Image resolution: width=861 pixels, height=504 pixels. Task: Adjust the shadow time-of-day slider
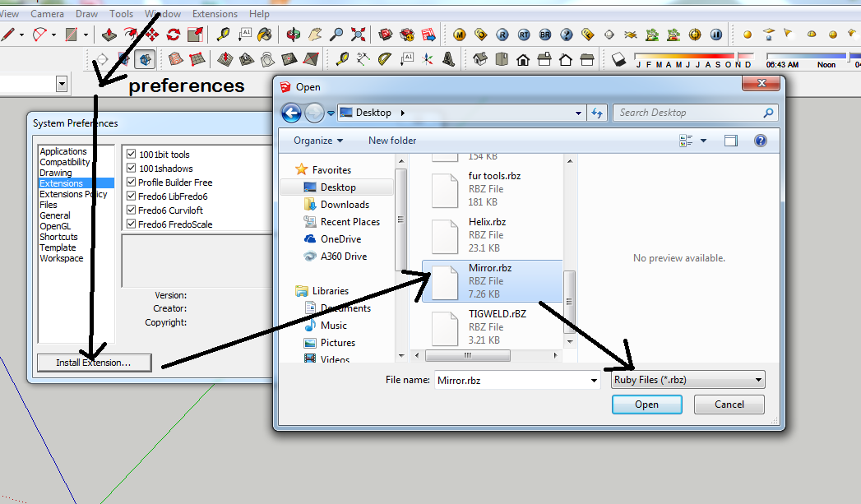click(x=812, y=55)
